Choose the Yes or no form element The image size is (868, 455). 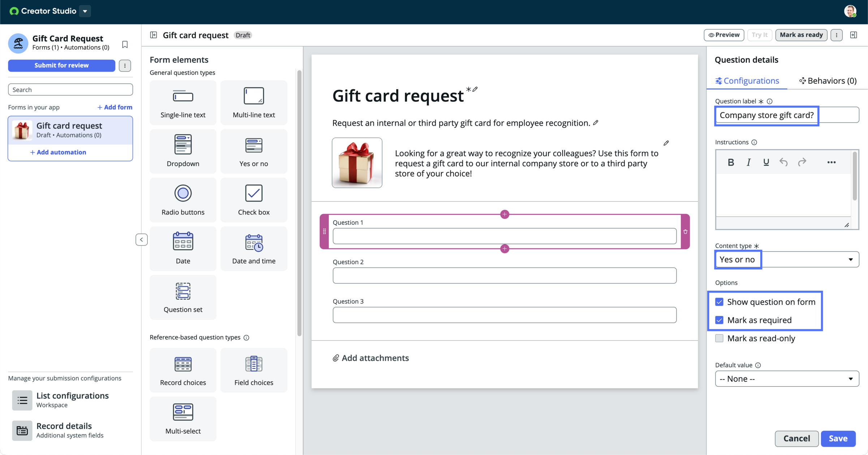click(254, 151)
